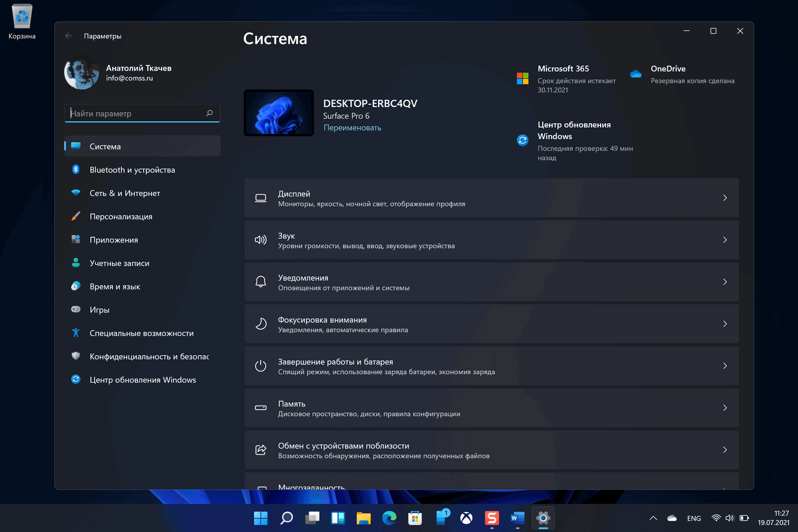This screenshot has height=532, width=798.
Task: Click the sync icon beside Последняя проверка status
Action: coord(522,140)
